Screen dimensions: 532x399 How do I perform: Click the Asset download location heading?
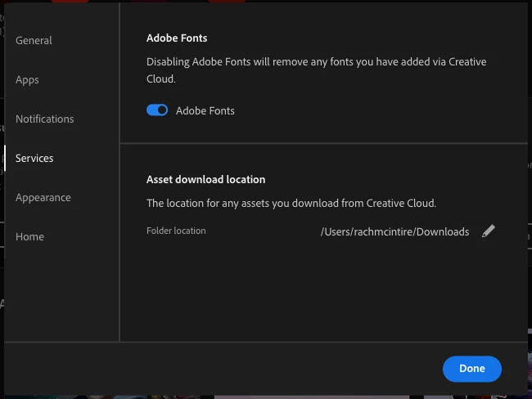205,179
